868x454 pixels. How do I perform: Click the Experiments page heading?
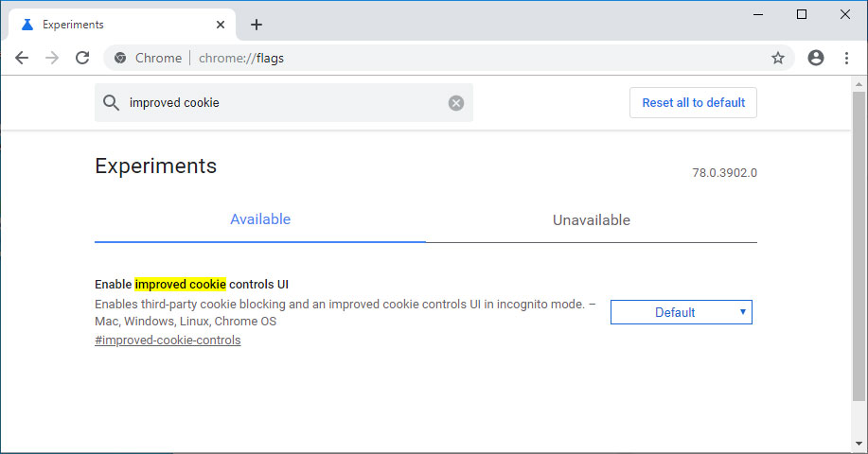click(x=155, y=166)
